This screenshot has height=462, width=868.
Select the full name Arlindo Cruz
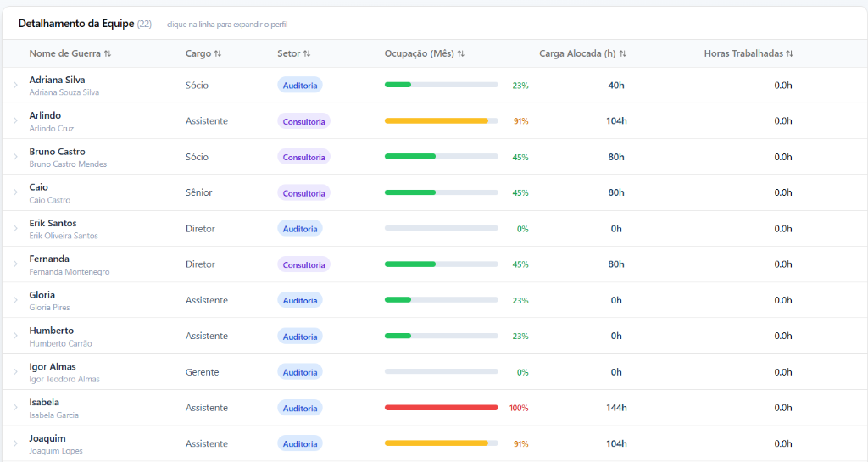[x=52, y=128]
